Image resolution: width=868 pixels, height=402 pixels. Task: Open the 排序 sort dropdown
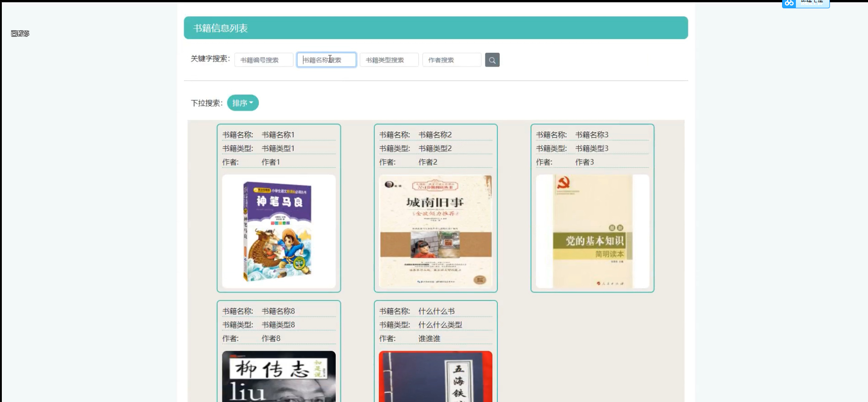tap(243, 103)
